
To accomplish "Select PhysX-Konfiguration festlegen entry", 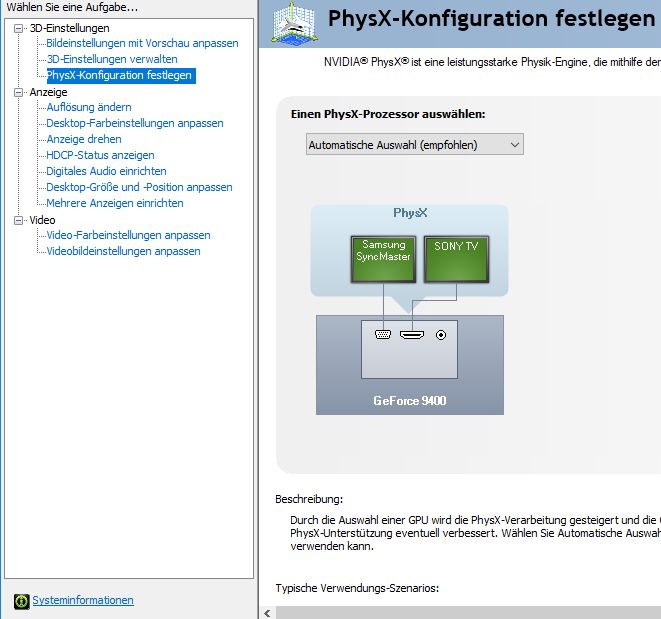I will [x=121, y=75].
